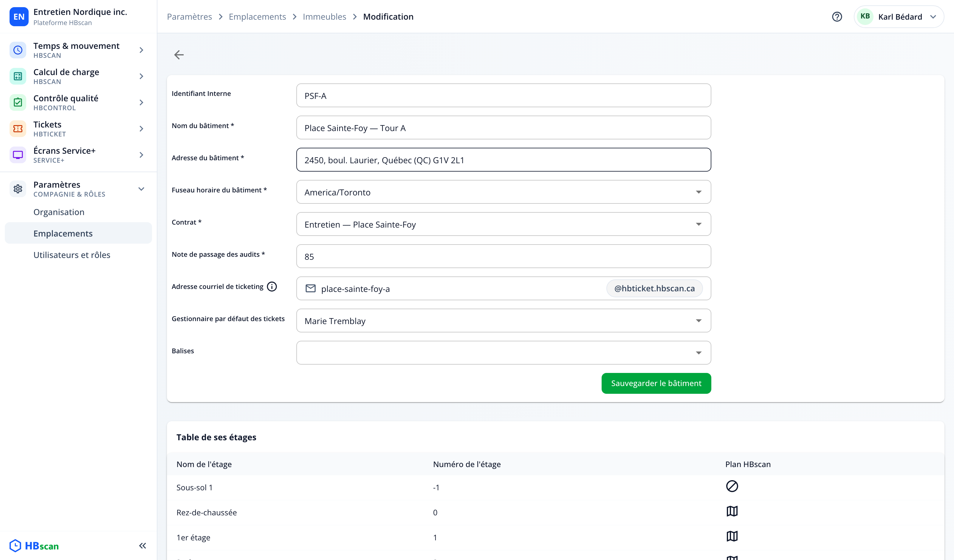Click the Calcul de charge calculator icon
The width and height of the screenshot is (954, 560).
coord(18,76)
